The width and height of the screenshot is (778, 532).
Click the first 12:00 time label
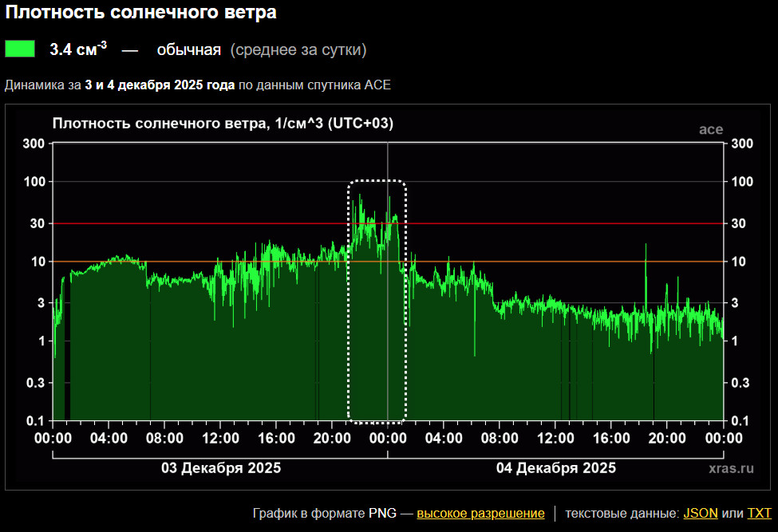click(x=220, y=438)
